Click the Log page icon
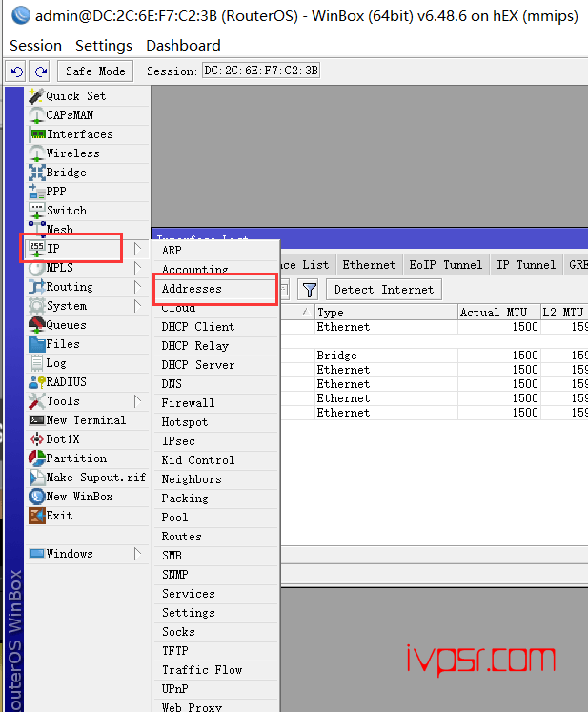 coord(36,363)
